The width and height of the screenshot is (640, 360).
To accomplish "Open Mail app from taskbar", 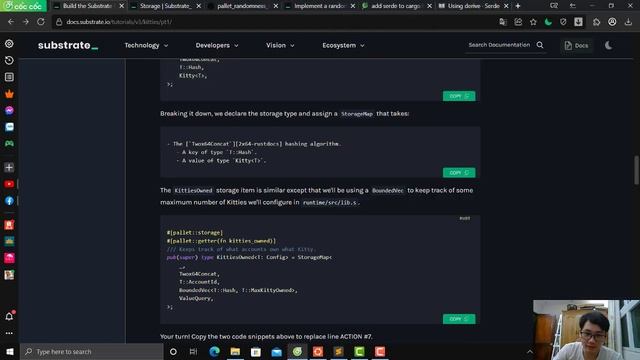I will [276, 351].
